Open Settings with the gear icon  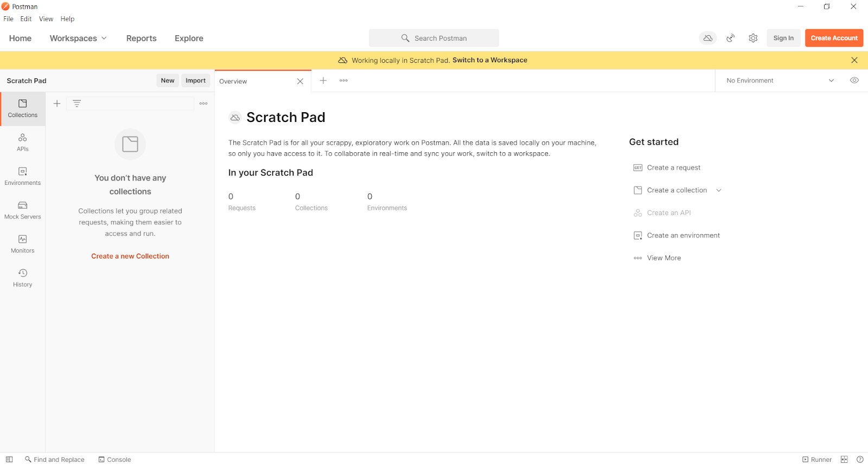tap(753, 38)
